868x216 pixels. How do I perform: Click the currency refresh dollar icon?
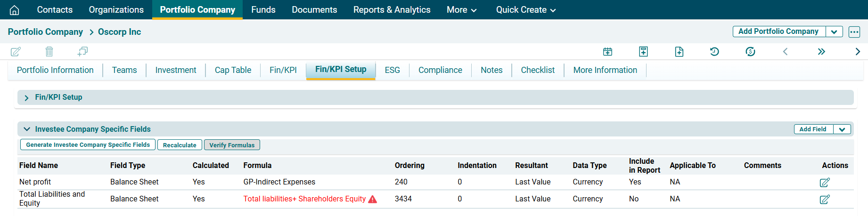click(750, 52)
